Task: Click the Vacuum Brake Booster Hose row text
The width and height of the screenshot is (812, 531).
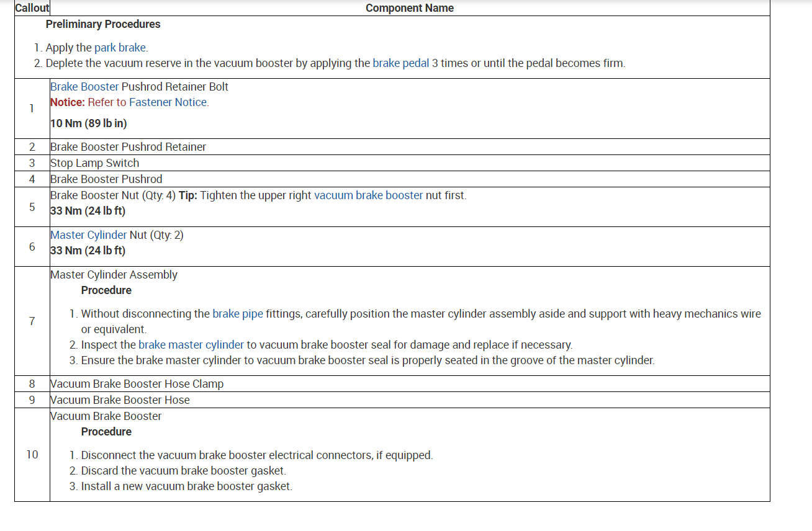Action: tap(120, 400)
